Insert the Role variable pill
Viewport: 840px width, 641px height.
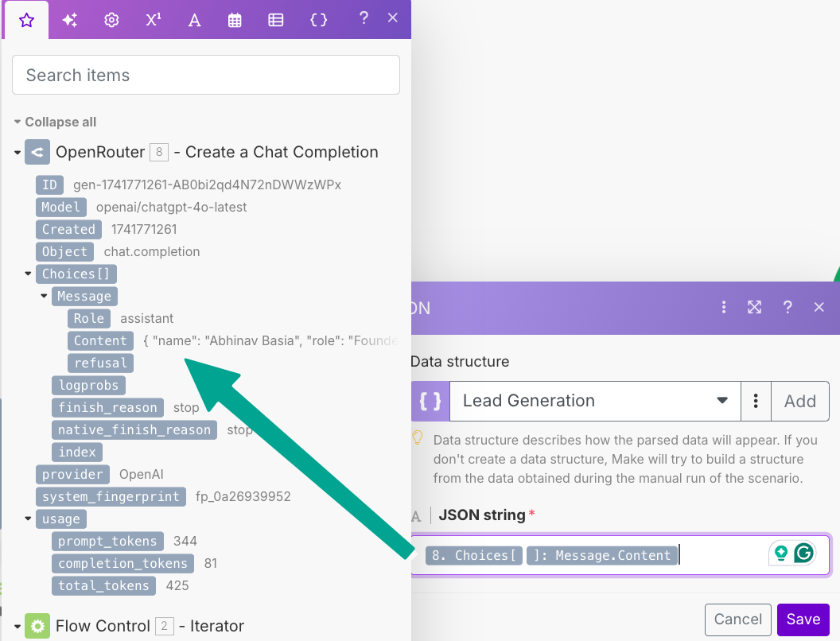pyautogui.click(x=89, y=319)
